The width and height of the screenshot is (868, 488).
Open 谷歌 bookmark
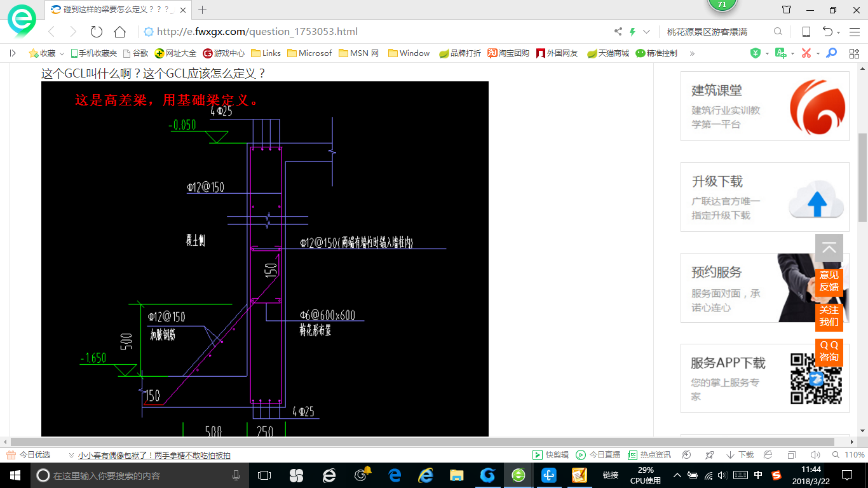pyautogui.click(x=136, y=53)
